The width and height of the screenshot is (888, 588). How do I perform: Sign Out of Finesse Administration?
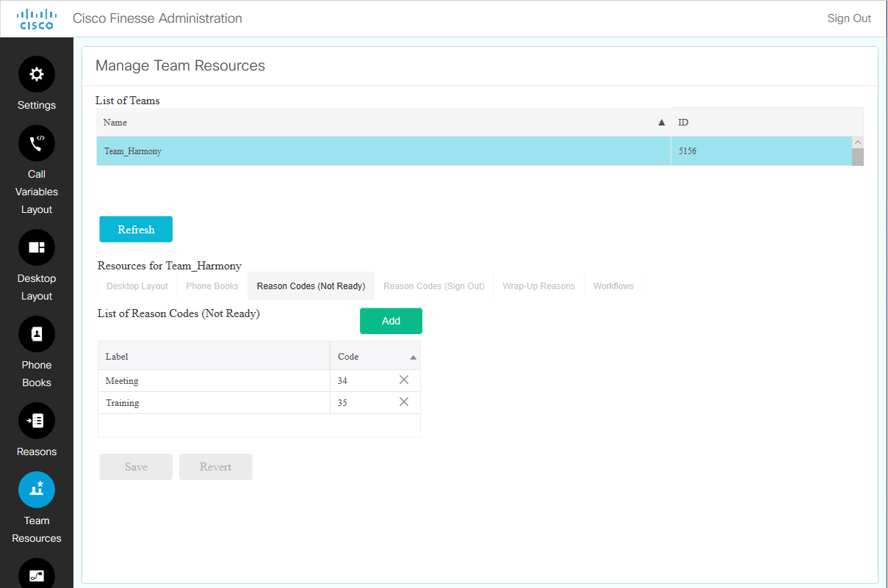[x=849, y=18]
